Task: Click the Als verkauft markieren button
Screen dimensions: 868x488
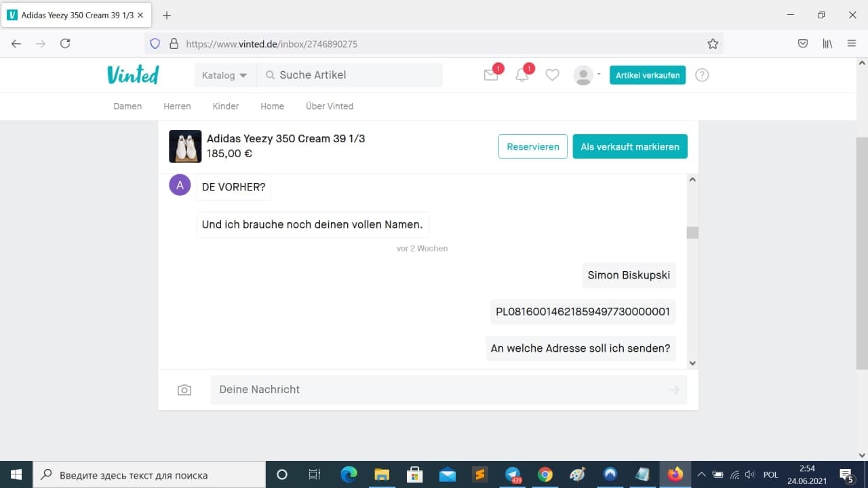Action: coord(630,146)
